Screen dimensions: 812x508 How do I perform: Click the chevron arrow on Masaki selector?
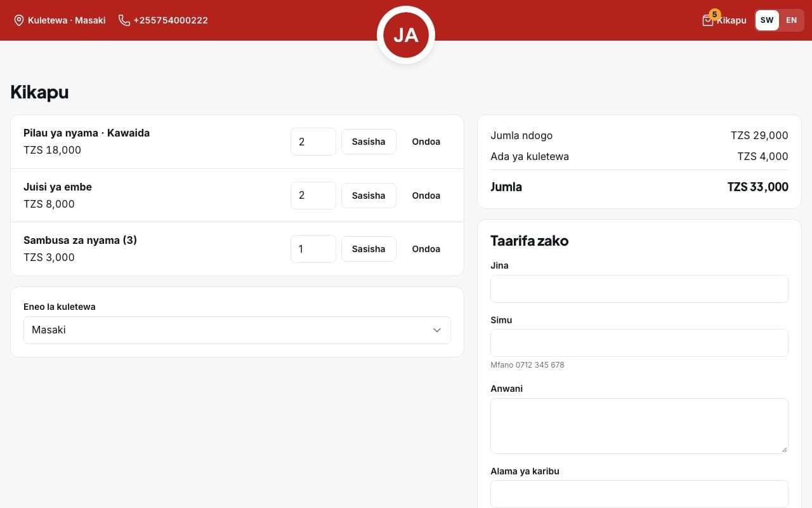437,330
